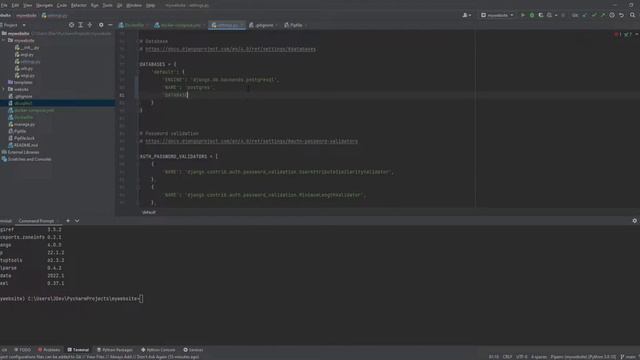Click Collapse All in Project panel

point(90,25)
